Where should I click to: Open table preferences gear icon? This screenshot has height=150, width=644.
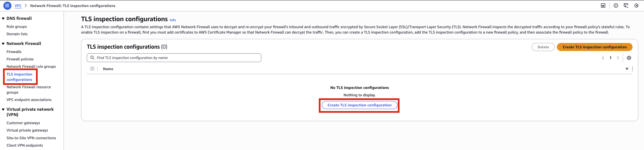pos(629,58)
